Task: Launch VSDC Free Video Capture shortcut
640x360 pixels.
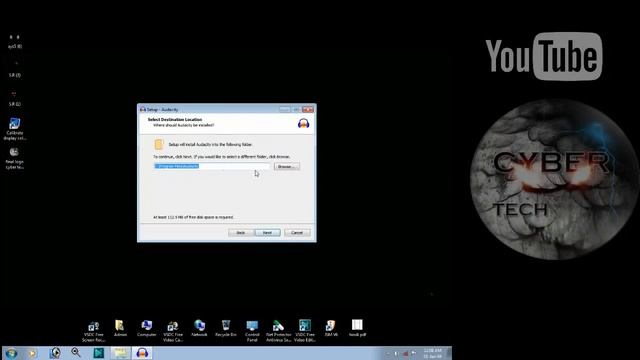Action: [x=173, y=331]
